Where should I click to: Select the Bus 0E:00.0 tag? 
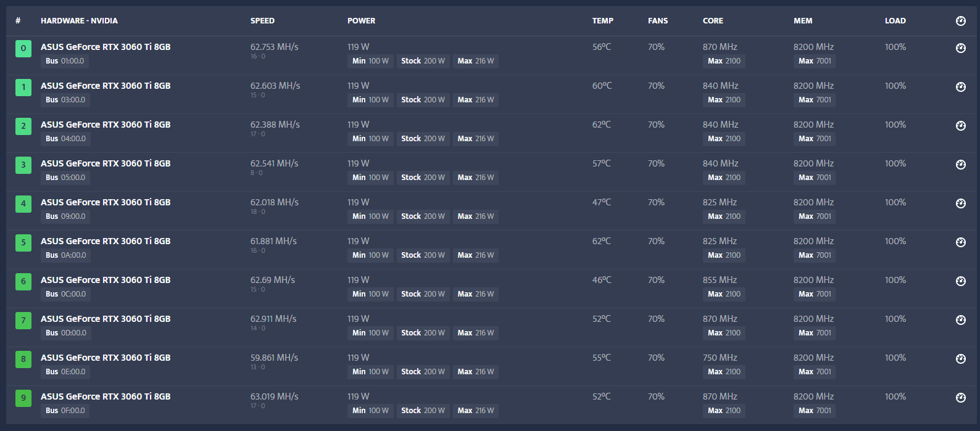click(65, 372)
